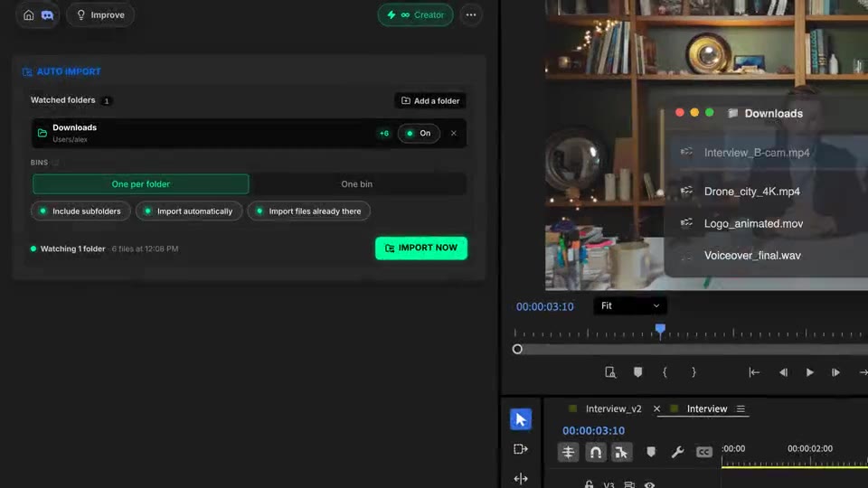Select Interview_B-cam.mp4 in Downloads window
Viewport: 868px width, 488px height.
pyautogui.click(x=757, y=153)
